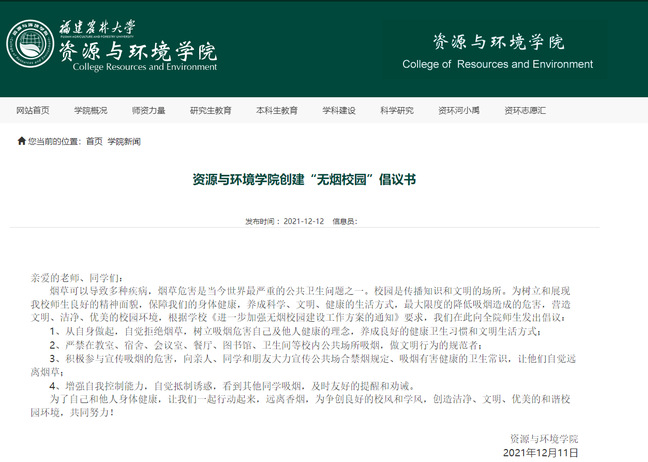Open the 网站首页 menu item
Image resolution: width=648 pixels, height=462 pixels.
34,110
